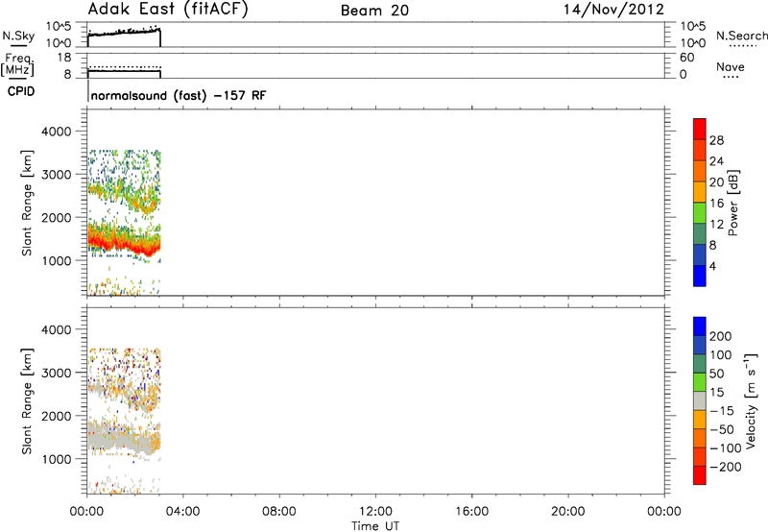
Task: Click the date '14/Nov/2012'
Action: pyautogui.click(x=613, y=10)
